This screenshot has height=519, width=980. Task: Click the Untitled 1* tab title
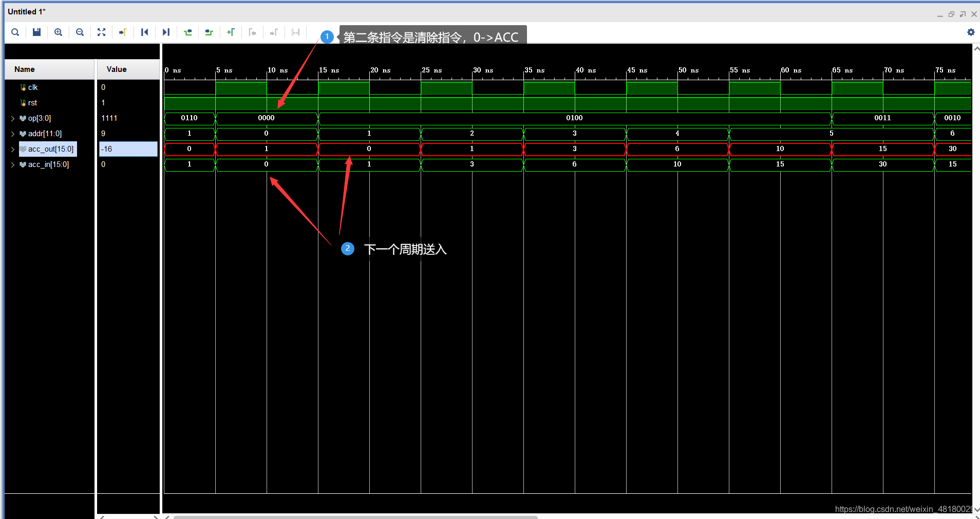pos(27,11)
